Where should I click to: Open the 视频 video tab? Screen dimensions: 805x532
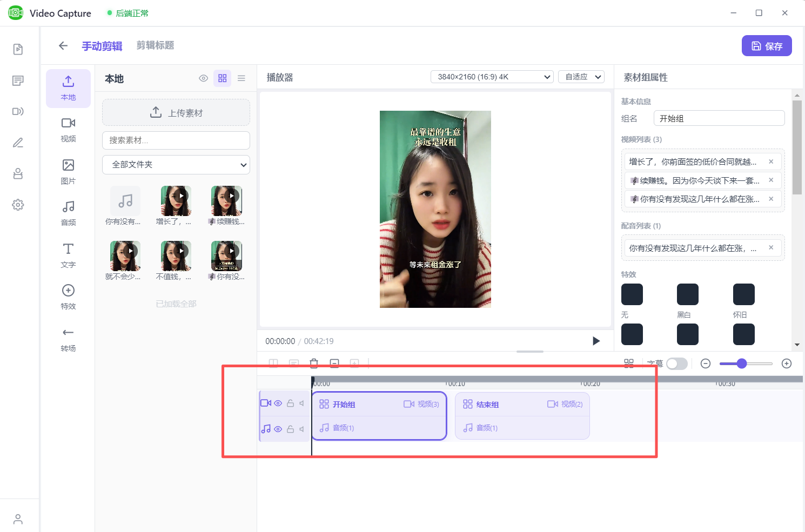coord(68,130)
